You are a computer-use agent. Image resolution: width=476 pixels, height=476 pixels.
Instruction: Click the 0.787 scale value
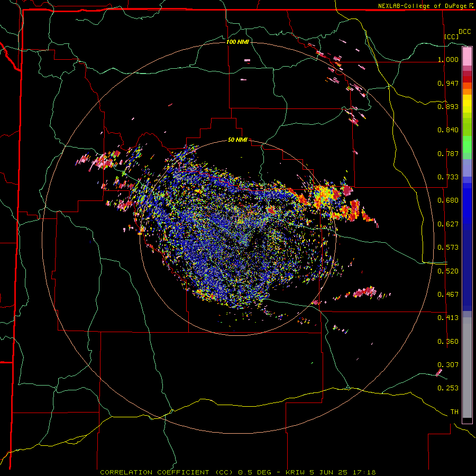448,153
